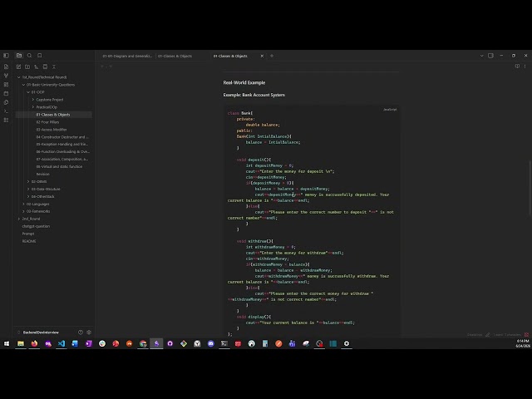Image resolution: width=532 pixels, height=399 pixels.
Task: Open quick switcher ribbon icon
Action: pyautogui.click(x=6, y=66)
